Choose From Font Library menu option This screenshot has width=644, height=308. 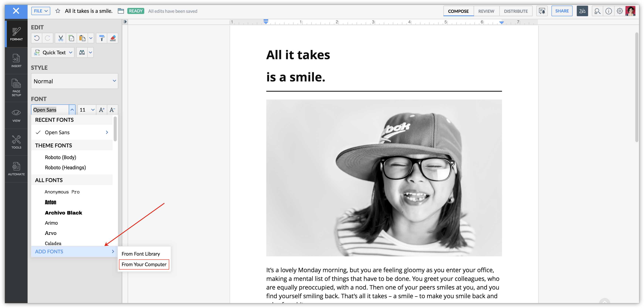click(141, 254)
